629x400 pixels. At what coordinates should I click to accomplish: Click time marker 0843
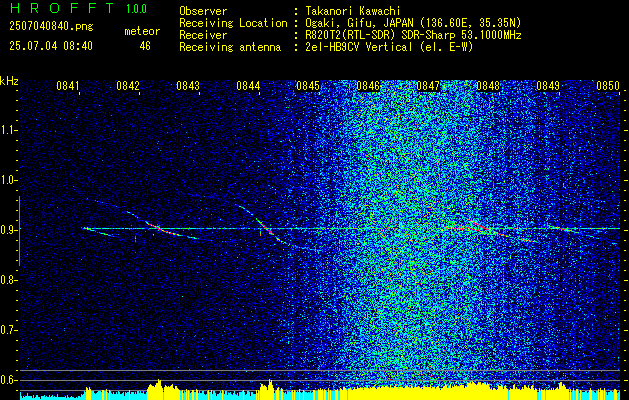(x=188, y=86)
